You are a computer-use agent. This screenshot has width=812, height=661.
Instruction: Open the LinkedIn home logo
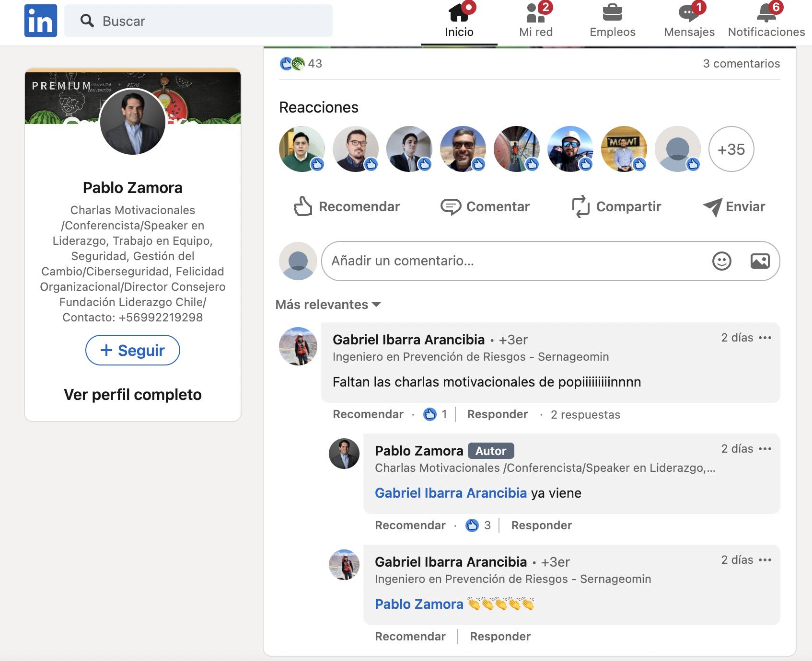[x=41, y=21]
